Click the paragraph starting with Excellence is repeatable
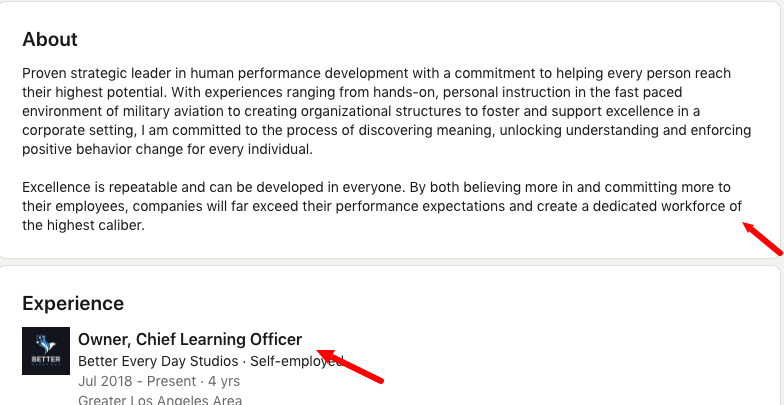This screenshot has width=784, height=405. tap(382, 206)
